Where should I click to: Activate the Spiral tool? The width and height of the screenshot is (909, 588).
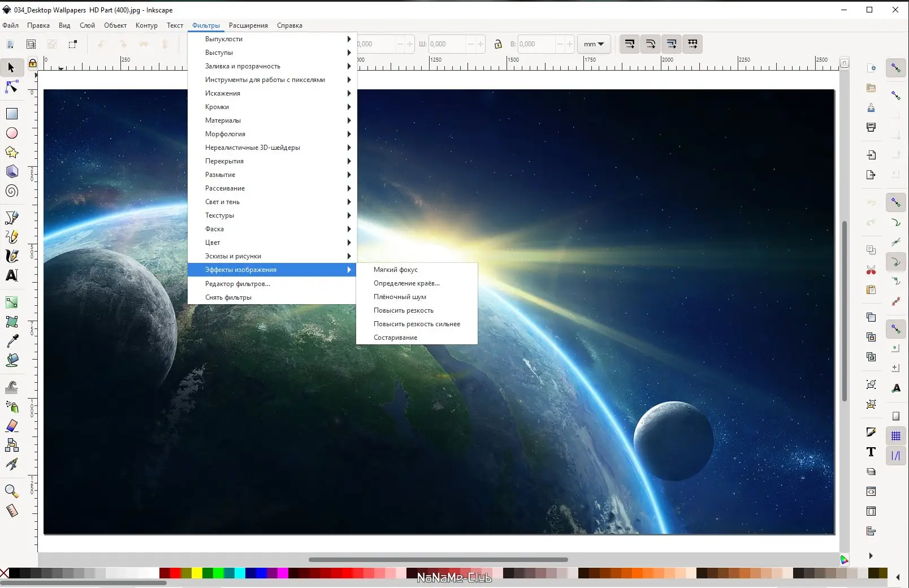[x=11, y=191]
